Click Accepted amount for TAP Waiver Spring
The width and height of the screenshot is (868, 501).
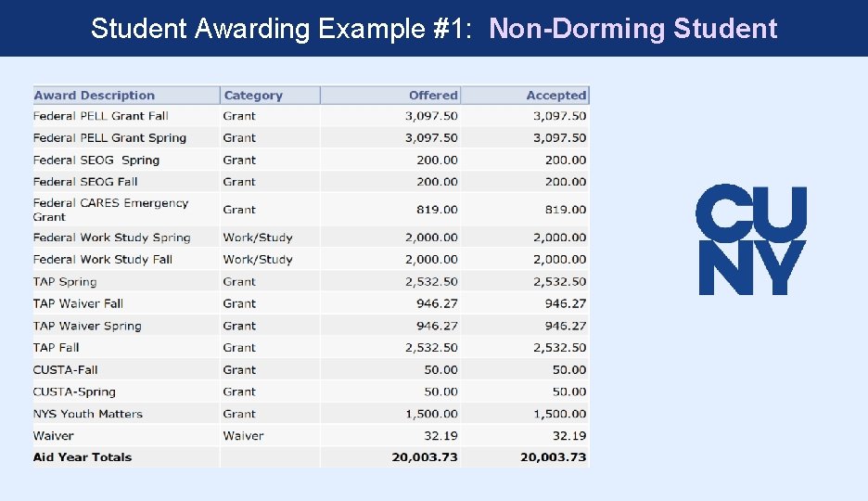click(x=566, y=326)
